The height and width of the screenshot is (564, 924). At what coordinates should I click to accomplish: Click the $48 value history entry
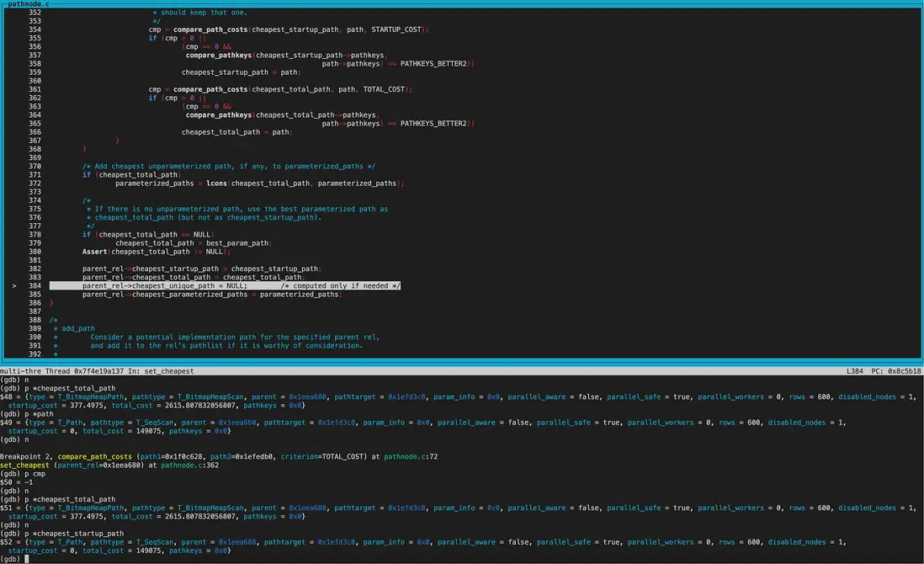[8, 396]
